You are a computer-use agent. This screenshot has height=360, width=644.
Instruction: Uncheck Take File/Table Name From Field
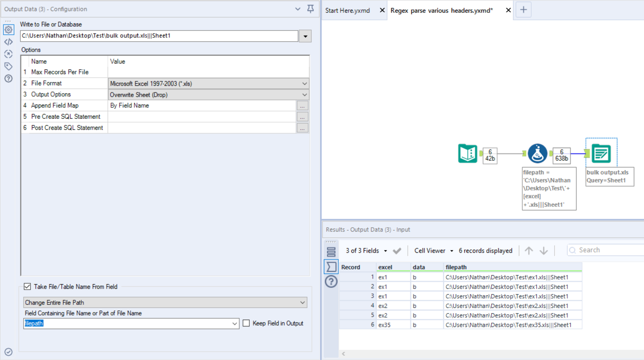27,287
